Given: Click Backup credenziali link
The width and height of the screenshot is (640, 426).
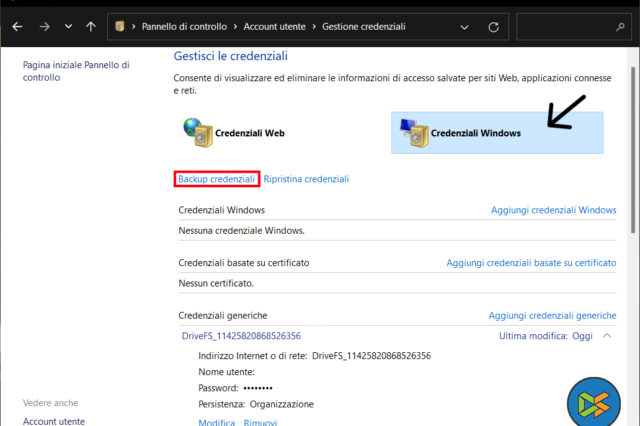Looking at the screenshot, I should pos(216,179).
